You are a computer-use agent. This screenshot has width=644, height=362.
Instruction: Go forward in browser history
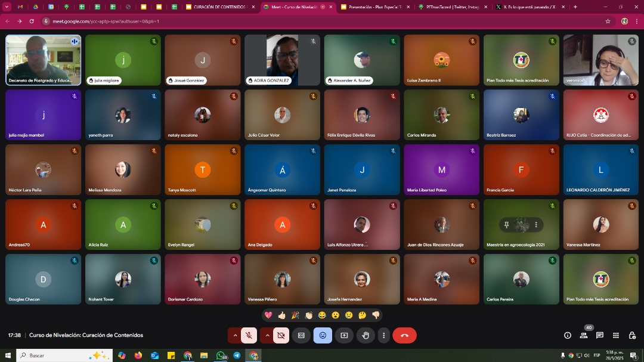(x=19, y=21)
